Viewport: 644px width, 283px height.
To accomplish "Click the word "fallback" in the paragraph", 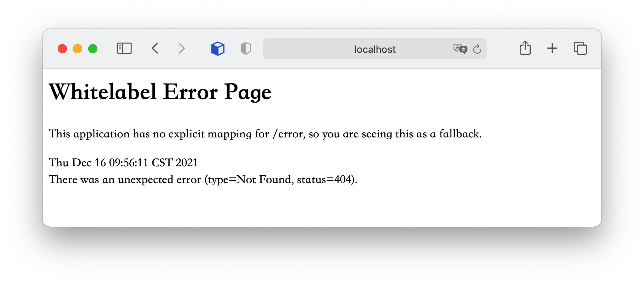I will point(459,134).
